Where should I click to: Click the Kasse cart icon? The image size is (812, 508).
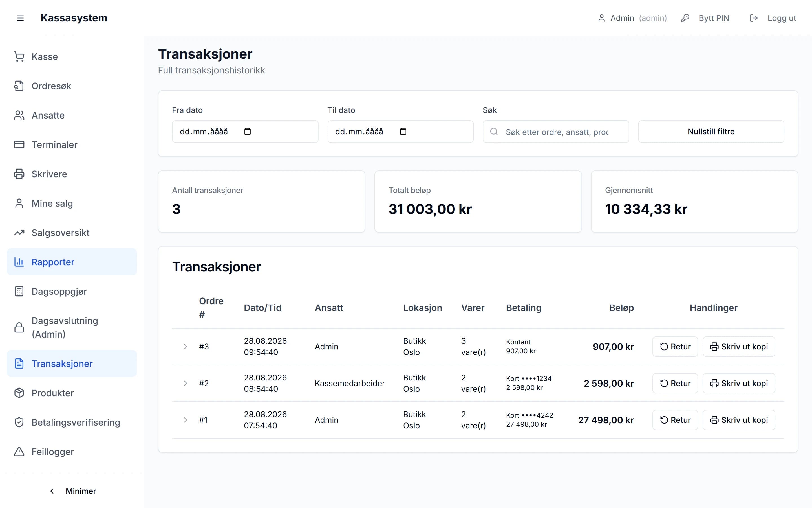[x=19, y=56]
